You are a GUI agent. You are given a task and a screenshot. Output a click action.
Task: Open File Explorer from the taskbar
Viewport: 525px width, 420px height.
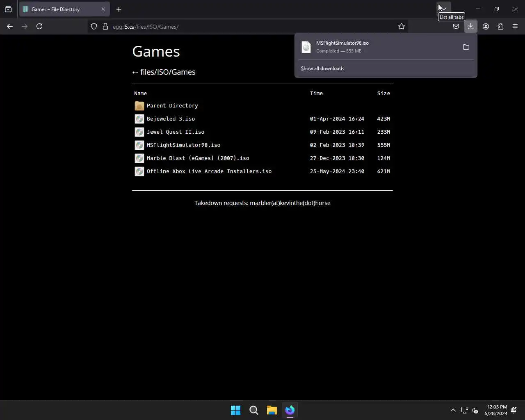272,410
